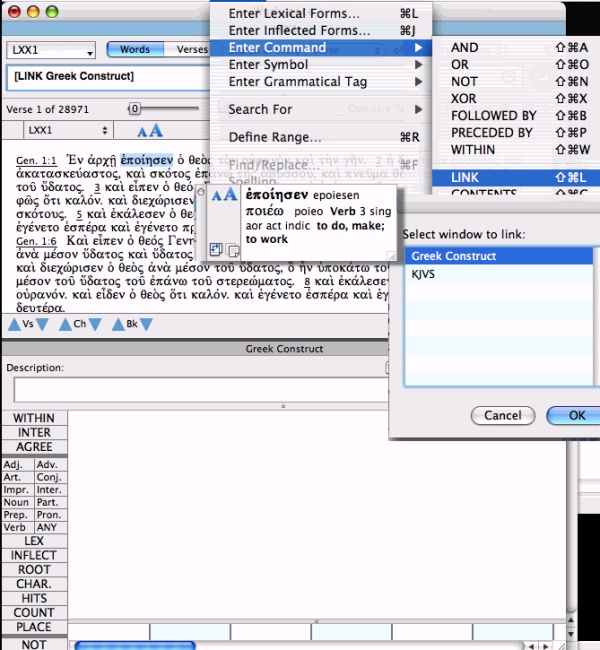
Task: Expand Enter Command submenu
Action: point(321,48)
